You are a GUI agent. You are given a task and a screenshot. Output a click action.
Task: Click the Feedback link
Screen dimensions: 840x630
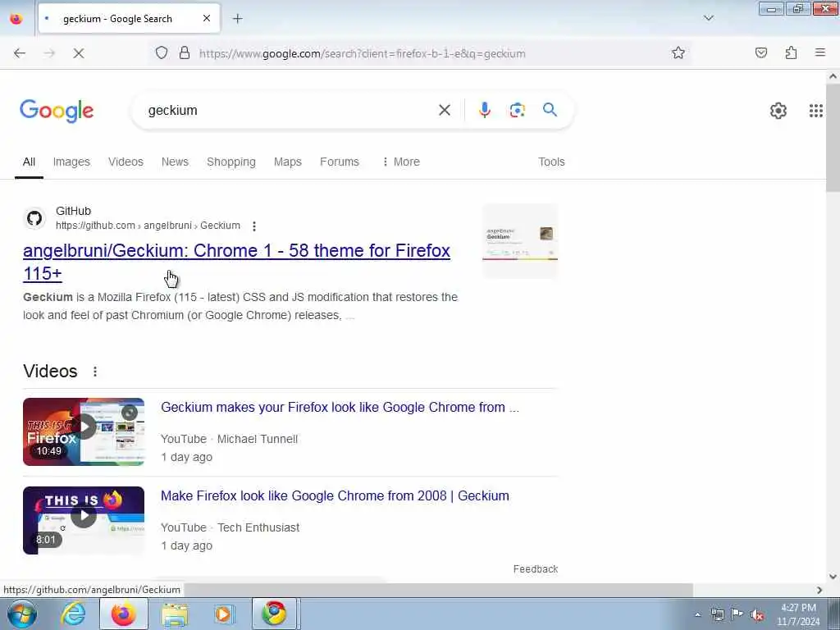pos(535,569)
